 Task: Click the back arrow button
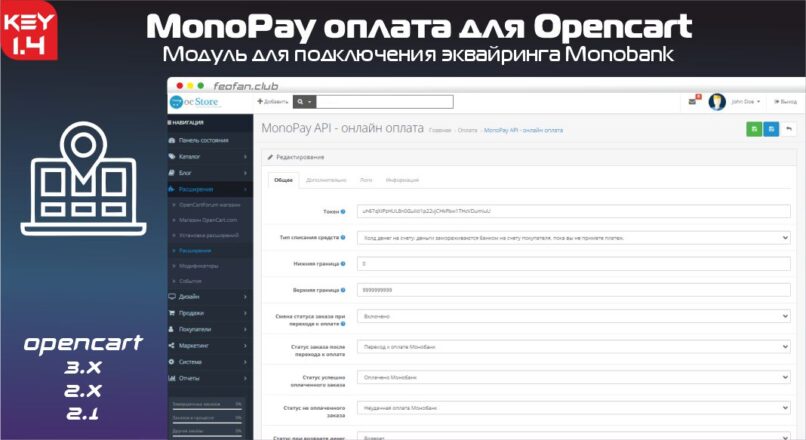[789, 129]
